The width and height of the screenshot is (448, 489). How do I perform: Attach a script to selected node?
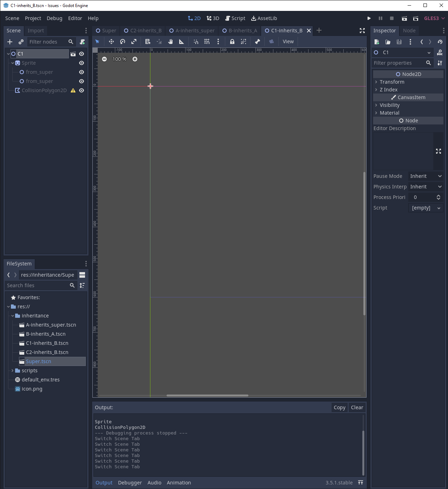pos(82,42)
